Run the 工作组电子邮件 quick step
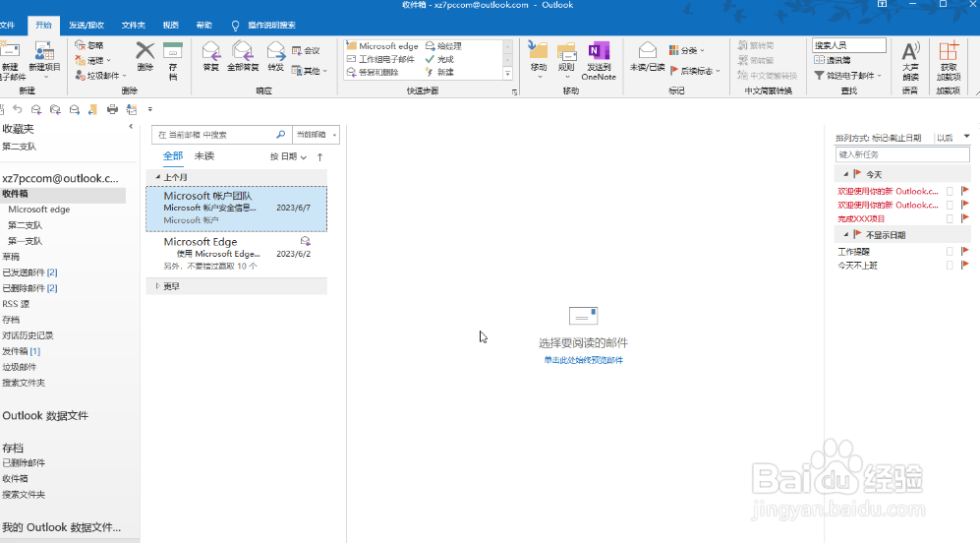980x543 pixels. click(380, 59)
